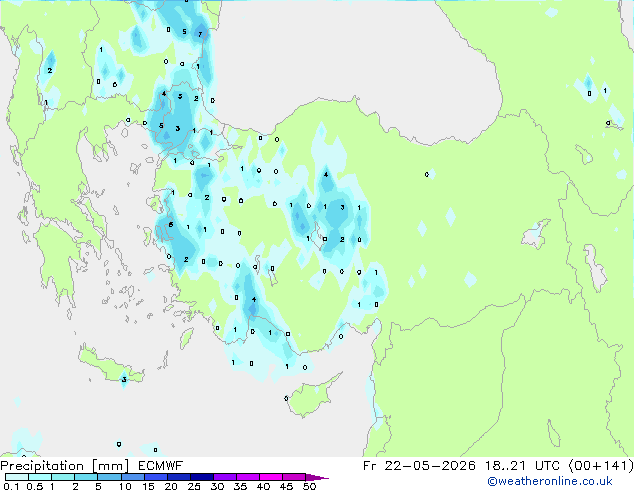Select the 2–5 mm legend color swatch
Image resolution: width=634 pixels, height=490 pixels.
87,477
